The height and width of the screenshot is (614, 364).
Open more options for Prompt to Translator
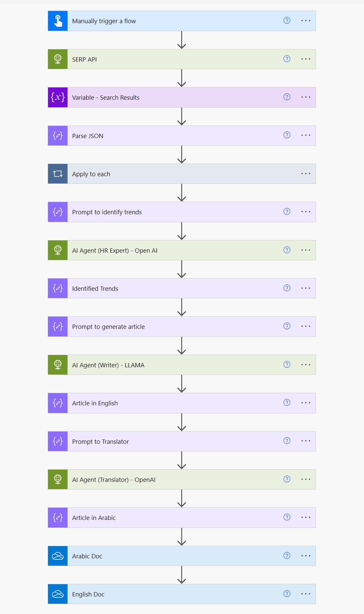(x=306, y=441)
